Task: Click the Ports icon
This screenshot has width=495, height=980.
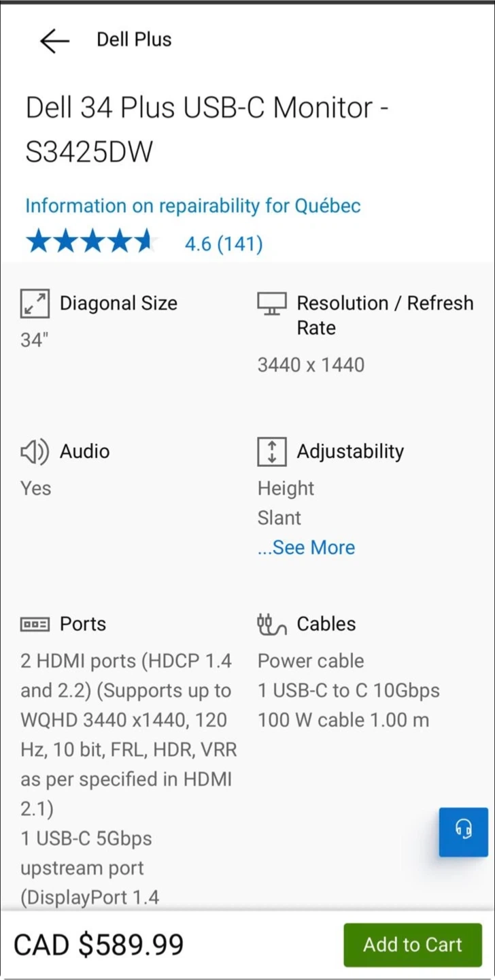Action: [x=35, y=624]
